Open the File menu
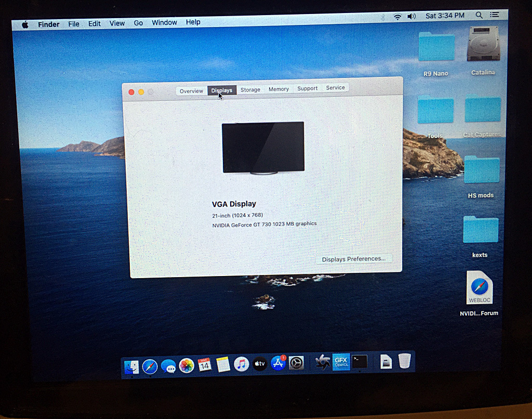532x419 pixels. coord(74,24)
